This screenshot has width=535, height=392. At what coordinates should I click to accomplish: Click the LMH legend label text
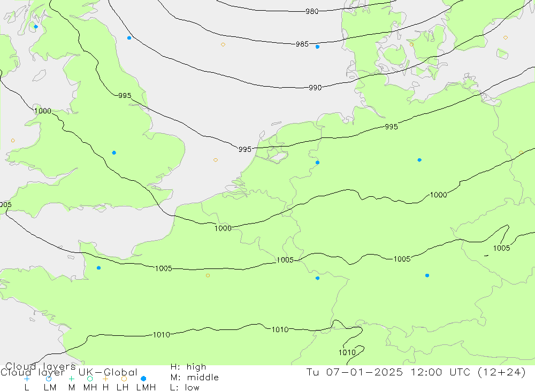[146, 388]
